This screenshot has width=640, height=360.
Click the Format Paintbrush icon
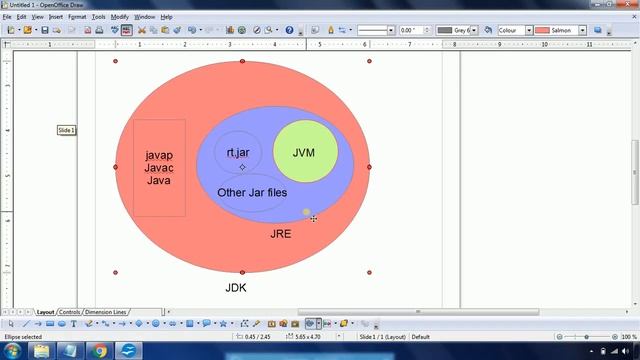tap(177, 30)
